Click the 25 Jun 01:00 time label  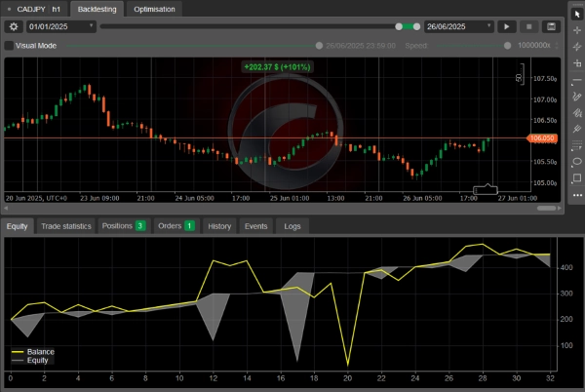(x=290, y=198)
